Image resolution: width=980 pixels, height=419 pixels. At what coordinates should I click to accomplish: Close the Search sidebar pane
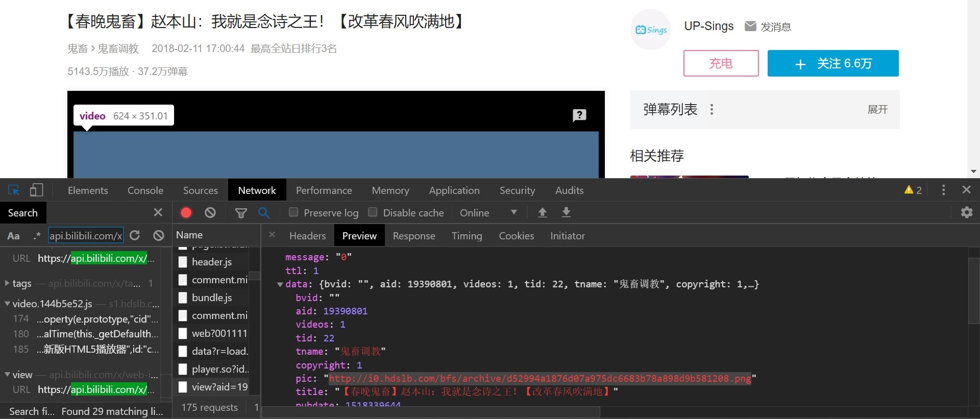point(158,212)
